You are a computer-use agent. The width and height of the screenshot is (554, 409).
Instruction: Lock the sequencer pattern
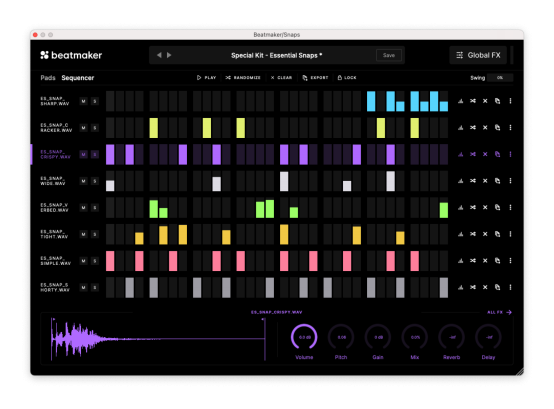(x=347, y=78)
